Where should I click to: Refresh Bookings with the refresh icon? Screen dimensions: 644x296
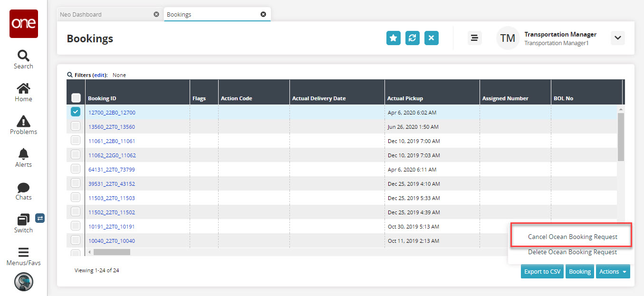click(x=412, y=38)
